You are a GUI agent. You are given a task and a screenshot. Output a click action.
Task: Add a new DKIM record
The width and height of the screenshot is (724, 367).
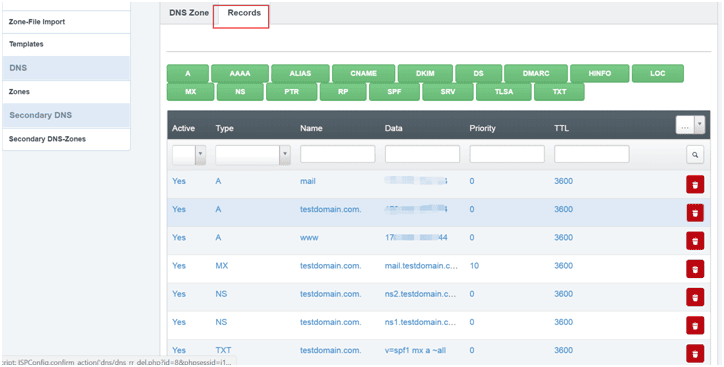tap(425, 73)
